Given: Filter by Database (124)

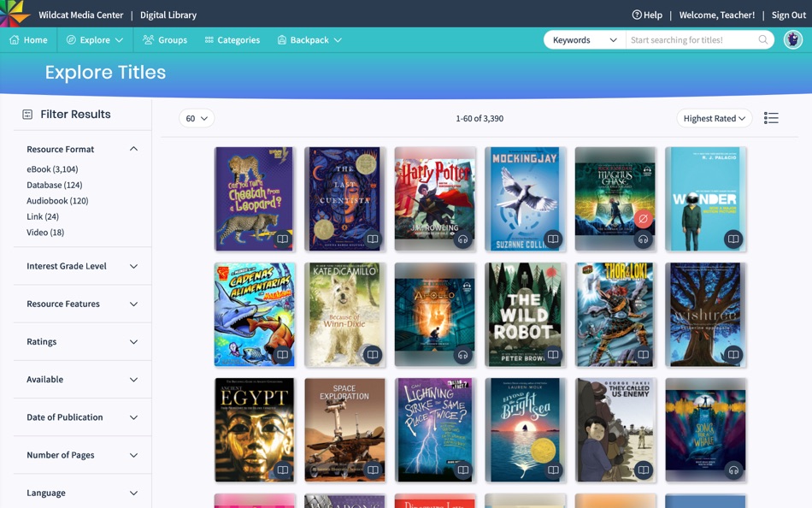Looking at the screenshot, I should pyautogui.click(x=55, y=185).
